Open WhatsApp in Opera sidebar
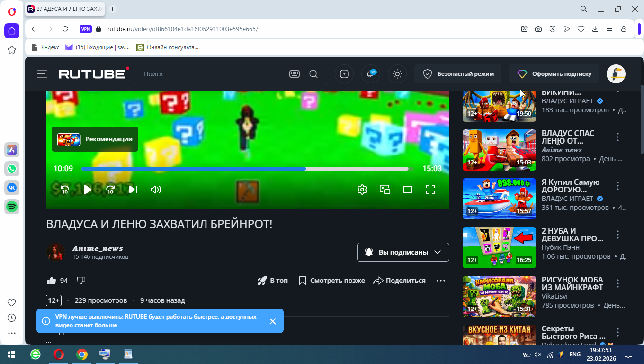This screenshot has width=644, height=364. (12, 169)
